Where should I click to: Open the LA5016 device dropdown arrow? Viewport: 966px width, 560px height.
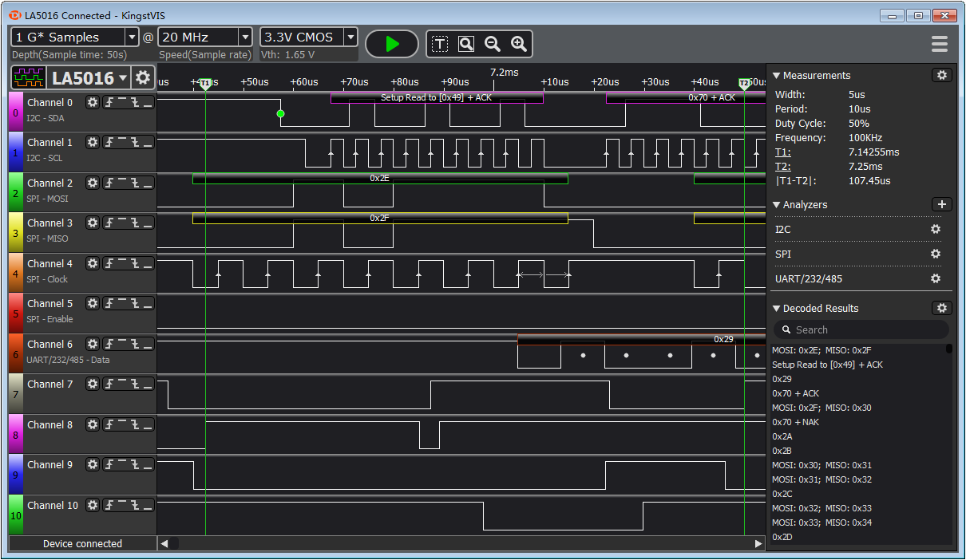tap(122, 77)
